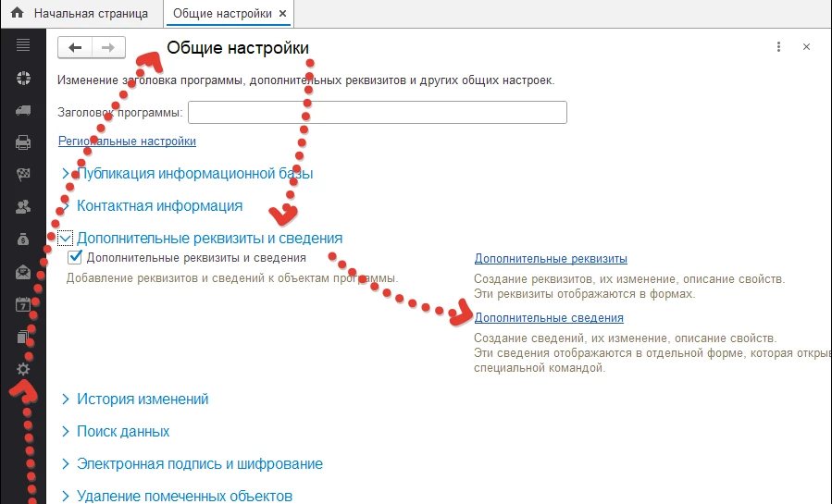Screen dimensions: 832x504
Task: Open the envelope mail section icon
Action: (23, 272)
